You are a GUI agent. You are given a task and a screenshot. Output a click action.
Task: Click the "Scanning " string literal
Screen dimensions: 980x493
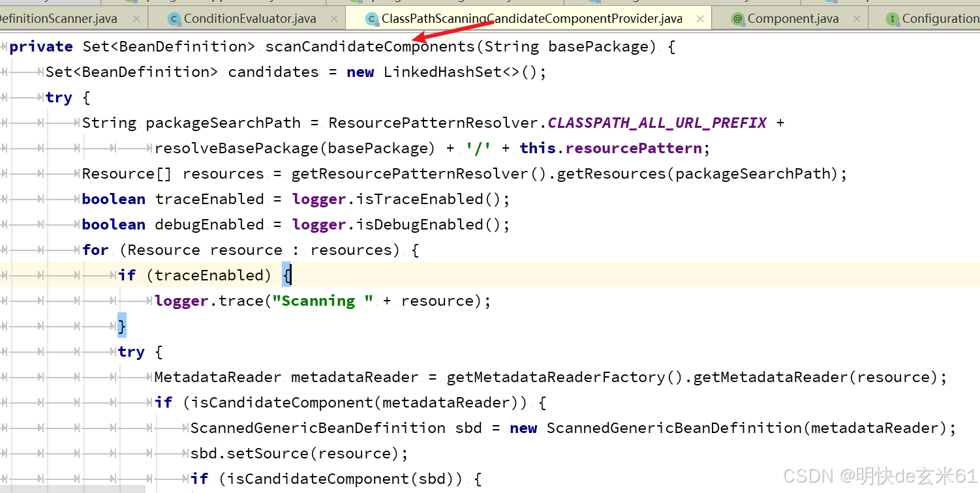323,301
